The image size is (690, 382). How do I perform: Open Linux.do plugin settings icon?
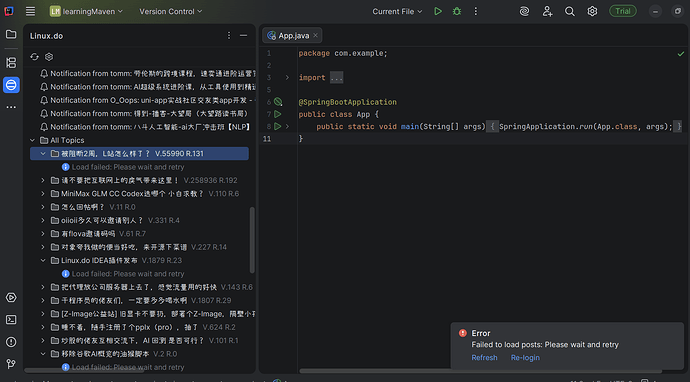(x=49, y=57)
